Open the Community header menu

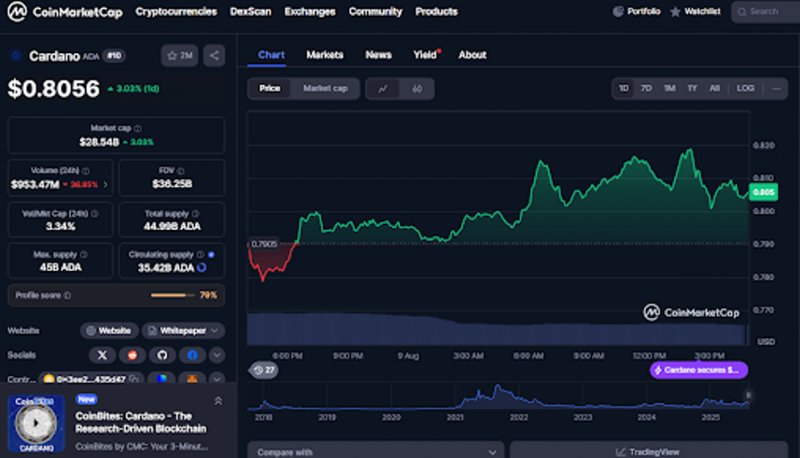point(376,12)
